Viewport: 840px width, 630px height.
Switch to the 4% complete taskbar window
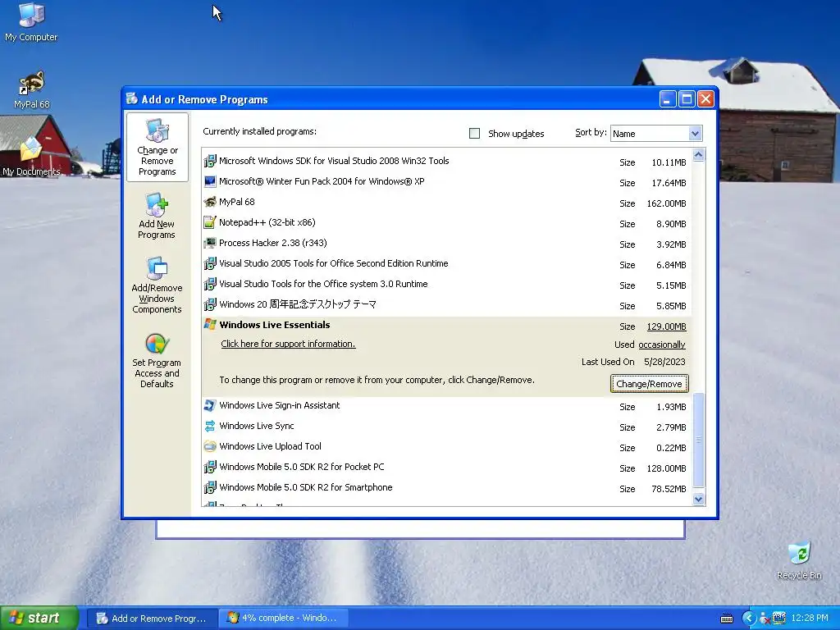coord(284,619)
